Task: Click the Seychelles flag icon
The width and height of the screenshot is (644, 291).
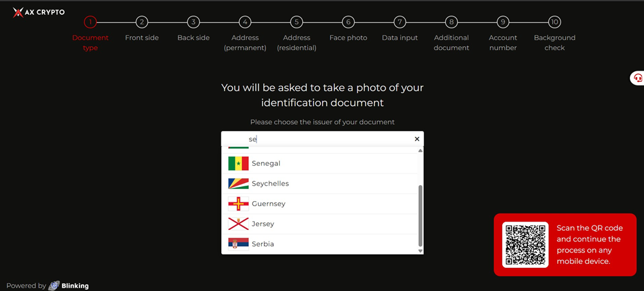Action: [238, 184]
